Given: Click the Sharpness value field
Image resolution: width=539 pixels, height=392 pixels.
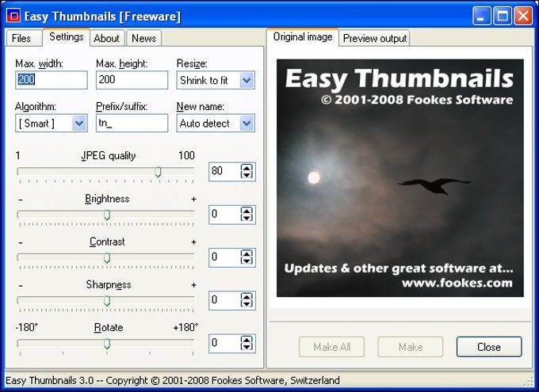Looking at the screenshot, I should (225, 300).
